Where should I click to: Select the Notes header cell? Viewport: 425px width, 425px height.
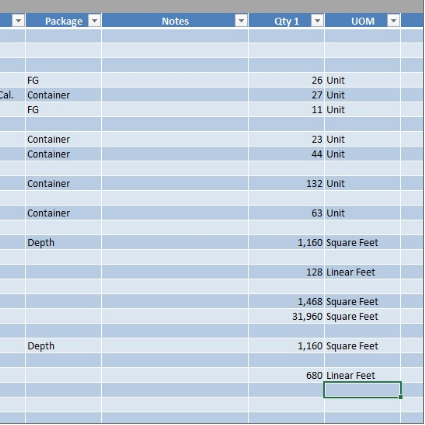[x=175, y=21]
